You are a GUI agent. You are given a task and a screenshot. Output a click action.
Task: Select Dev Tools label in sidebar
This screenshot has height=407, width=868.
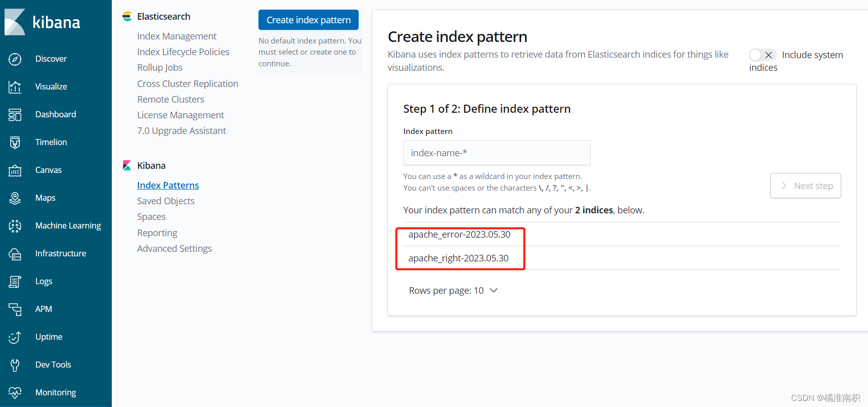point(53,365)
